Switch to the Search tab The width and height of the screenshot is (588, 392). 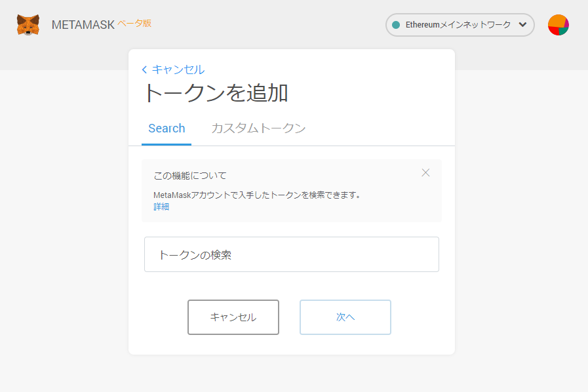pos(167,128)
